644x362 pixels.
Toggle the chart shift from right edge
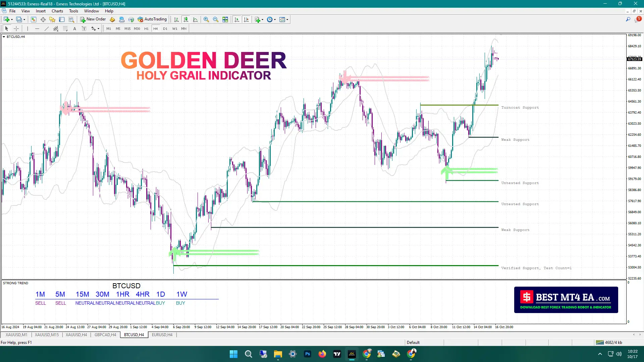pos(247,19)
